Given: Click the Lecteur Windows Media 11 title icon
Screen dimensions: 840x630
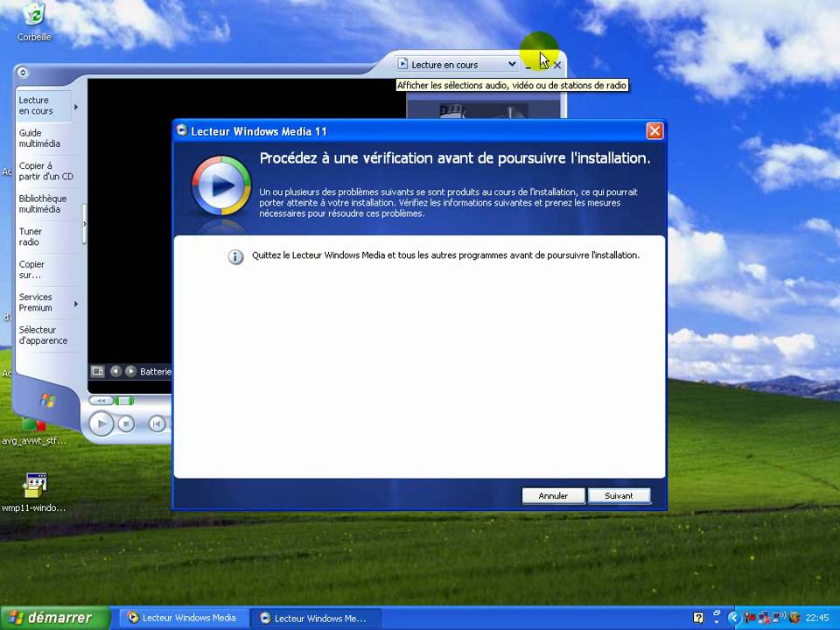Looking at the screenshot, I should coord(182,130).
